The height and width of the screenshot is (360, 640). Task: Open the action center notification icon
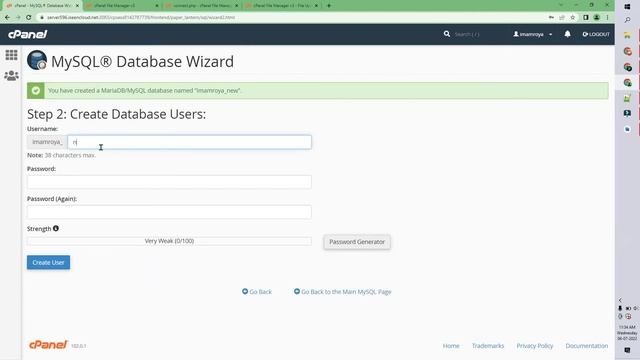pyautogui.click(x=627, y=350)
